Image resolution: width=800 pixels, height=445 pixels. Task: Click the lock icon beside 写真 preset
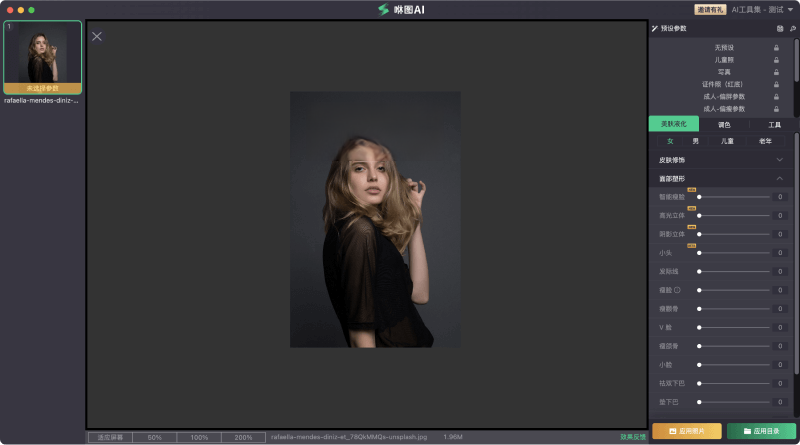click(x=777, y=72)
